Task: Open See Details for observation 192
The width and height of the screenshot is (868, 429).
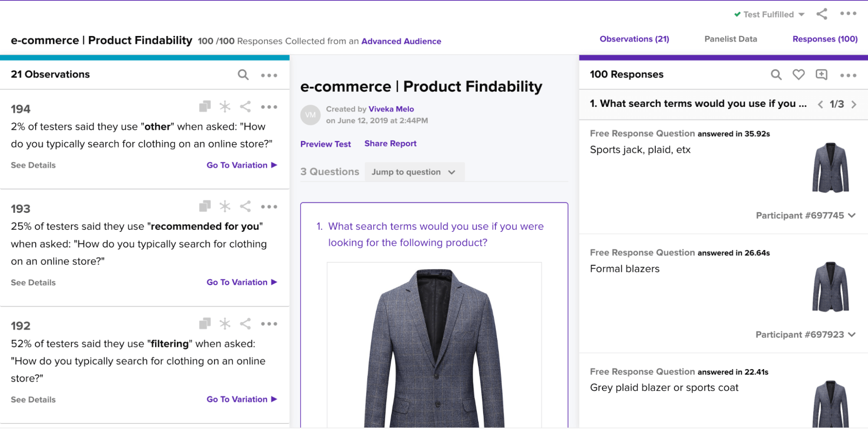Action: [33, 399]
